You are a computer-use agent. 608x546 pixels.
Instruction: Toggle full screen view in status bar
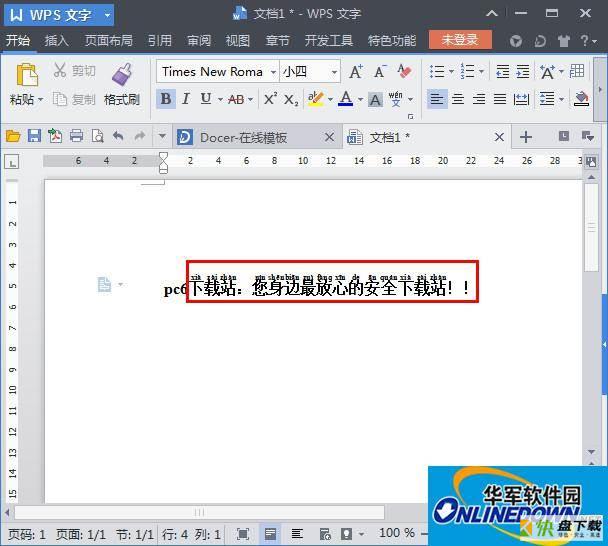tap(243, 534)
